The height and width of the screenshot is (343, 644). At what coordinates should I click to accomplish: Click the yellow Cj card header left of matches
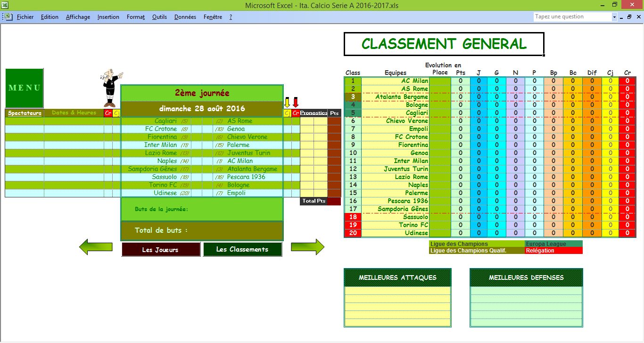point(116,113)
